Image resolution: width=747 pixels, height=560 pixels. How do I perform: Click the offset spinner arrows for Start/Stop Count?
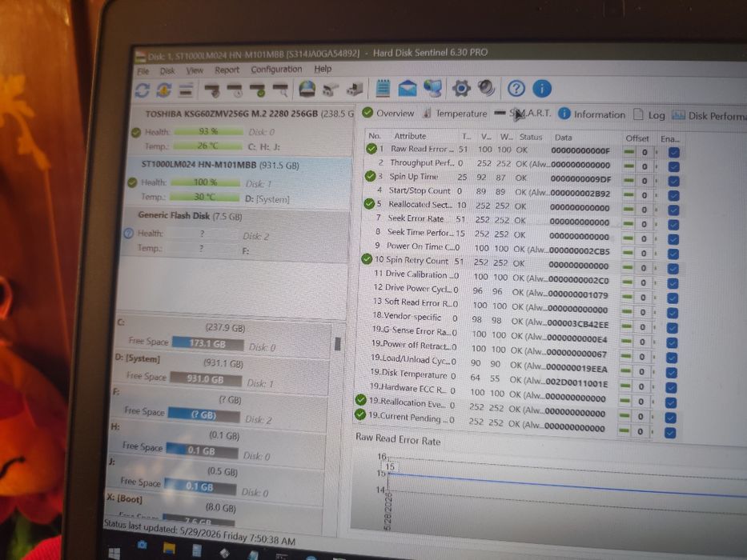[x=657, y=195]
